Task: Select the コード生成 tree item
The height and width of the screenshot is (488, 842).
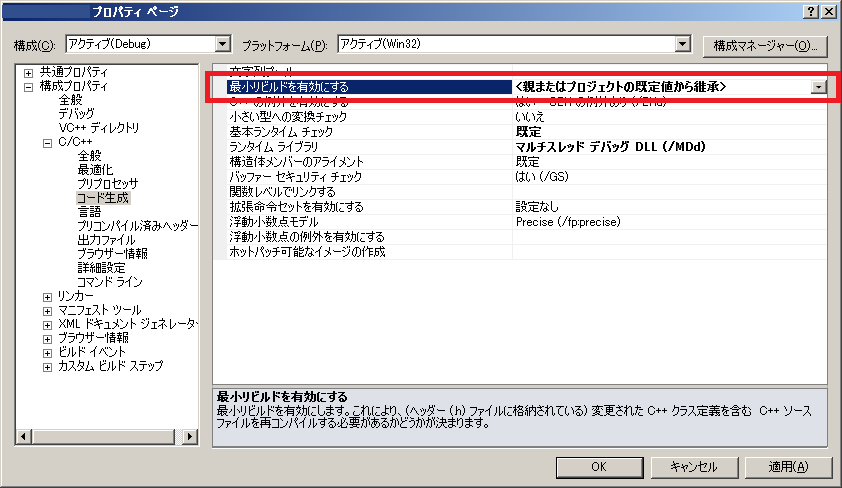Action: click(103, 198)
